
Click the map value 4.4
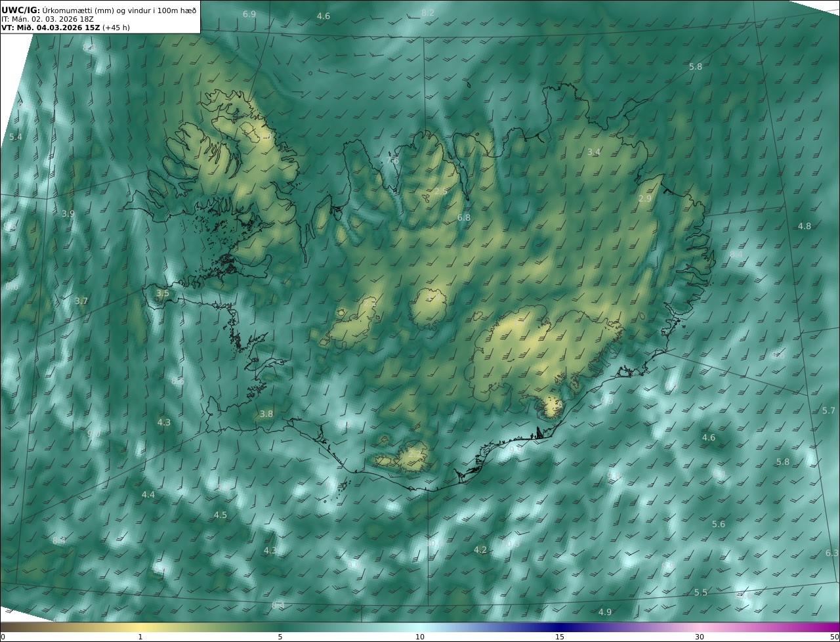point(148,494)
